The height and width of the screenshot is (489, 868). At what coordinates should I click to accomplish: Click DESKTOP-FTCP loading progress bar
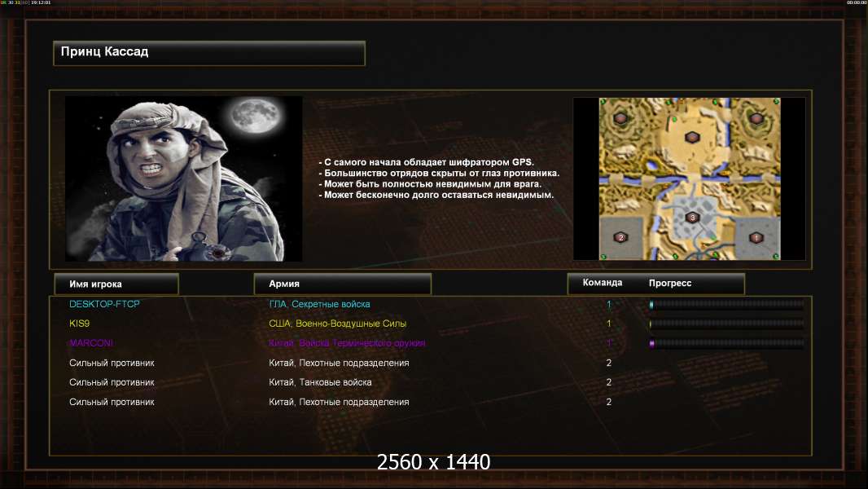point(727,304)
